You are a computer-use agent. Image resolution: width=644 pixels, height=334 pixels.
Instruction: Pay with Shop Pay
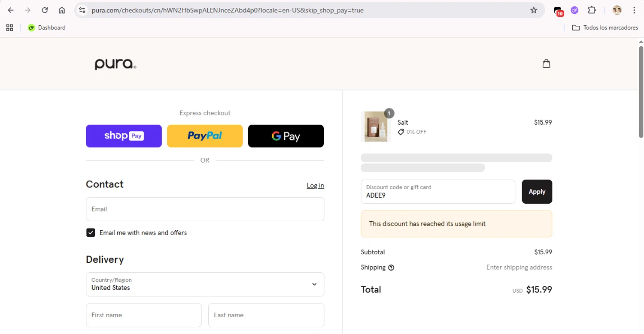pyautogui.click(x=124, y=136)
